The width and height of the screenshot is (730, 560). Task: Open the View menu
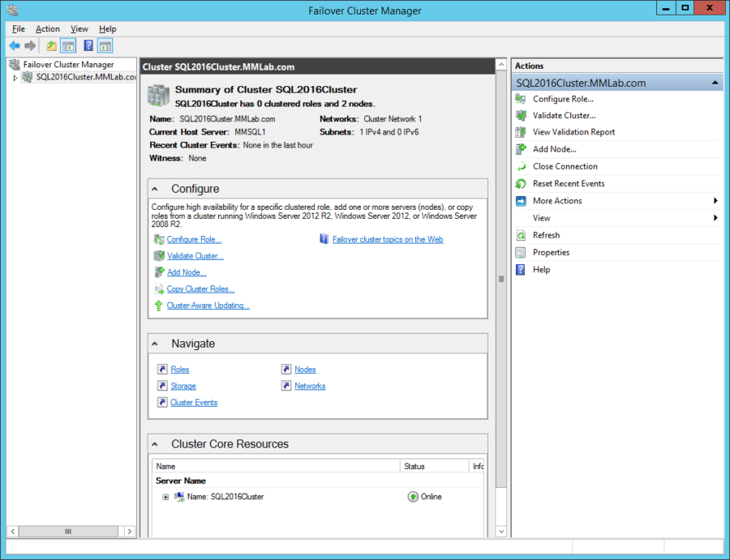point(79,28)
